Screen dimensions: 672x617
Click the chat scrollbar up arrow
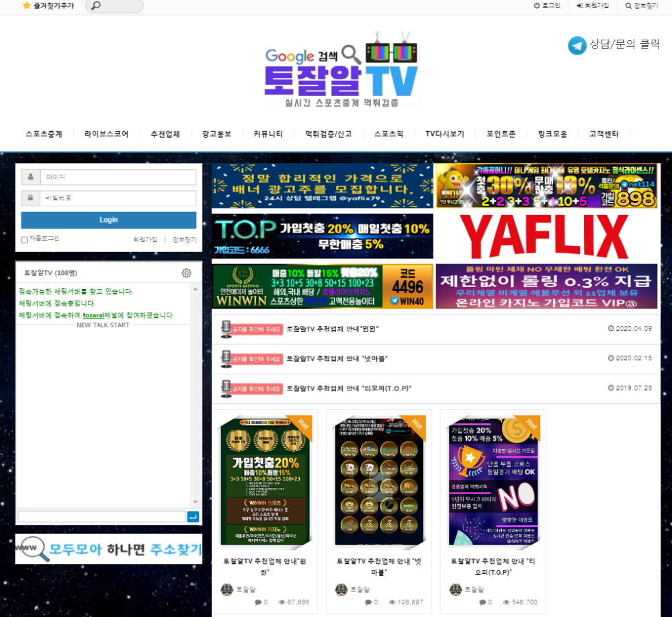pyautogui.click(x=196, y=290)
